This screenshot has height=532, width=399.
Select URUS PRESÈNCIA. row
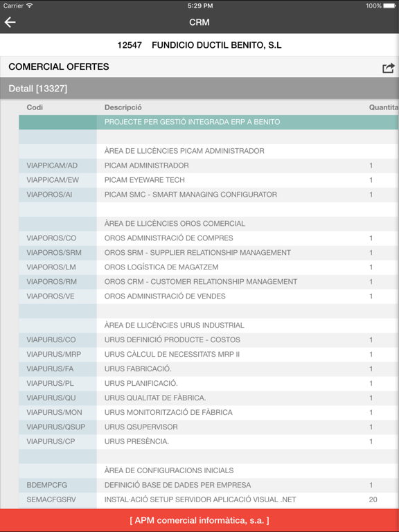tap(209, 442)
